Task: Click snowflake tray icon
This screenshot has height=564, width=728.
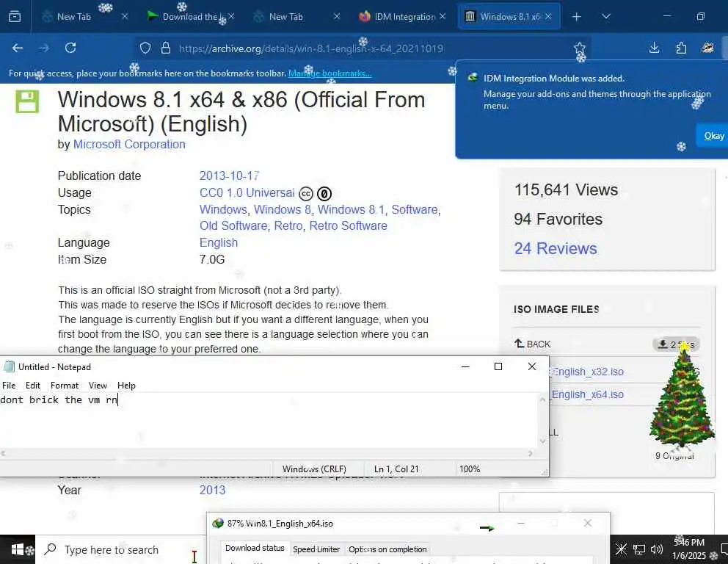Action: point(621,549)
